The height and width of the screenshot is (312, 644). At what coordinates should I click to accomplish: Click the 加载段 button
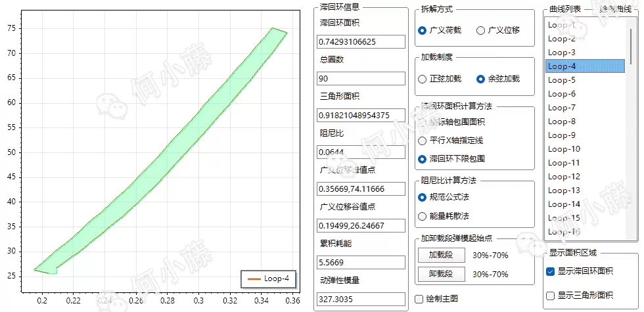[441, 255]
